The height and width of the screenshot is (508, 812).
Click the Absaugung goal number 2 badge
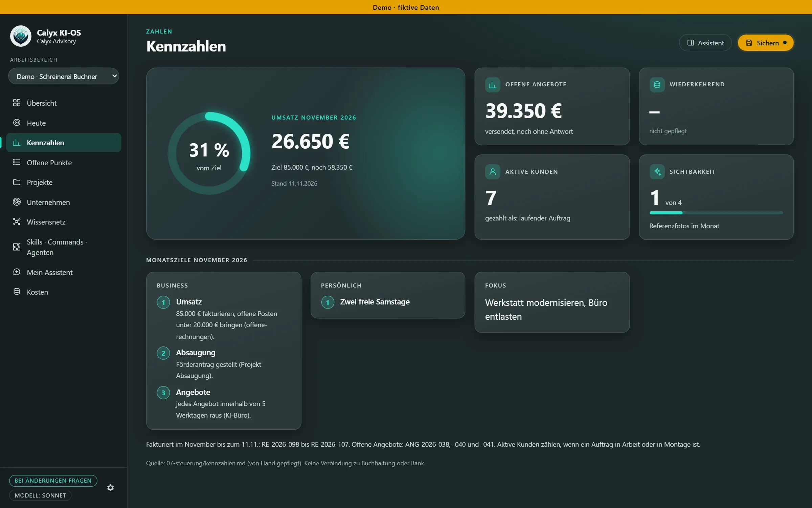163,353
